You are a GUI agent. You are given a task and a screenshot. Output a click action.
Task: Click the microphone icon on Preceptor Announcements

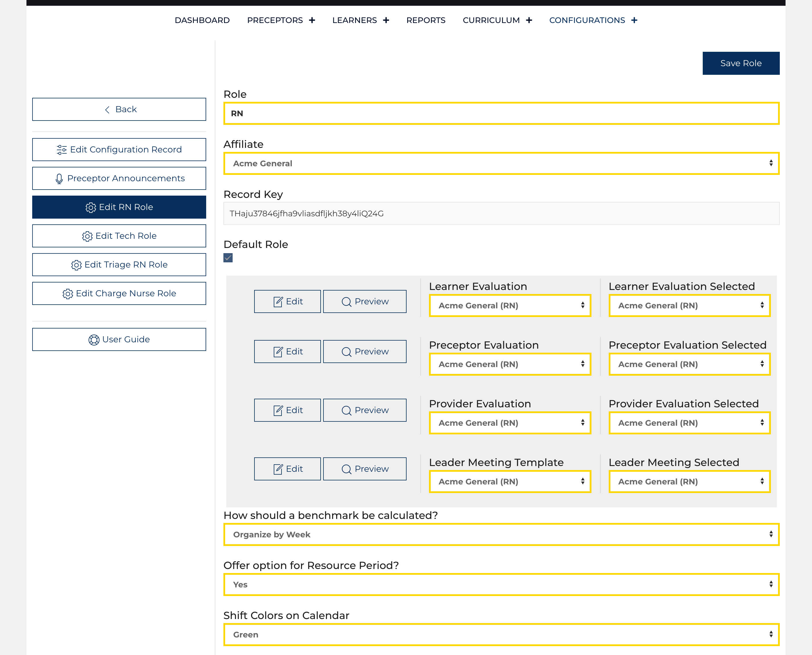60,178
